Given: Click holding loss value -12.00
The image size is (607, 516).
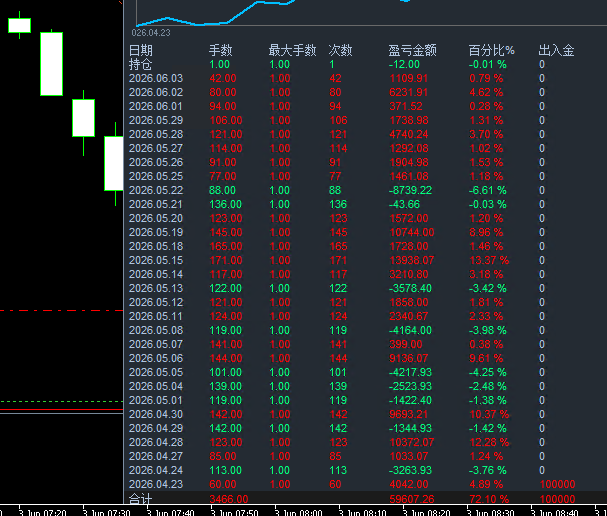Looking at the screenshot, I should point(404,64).
